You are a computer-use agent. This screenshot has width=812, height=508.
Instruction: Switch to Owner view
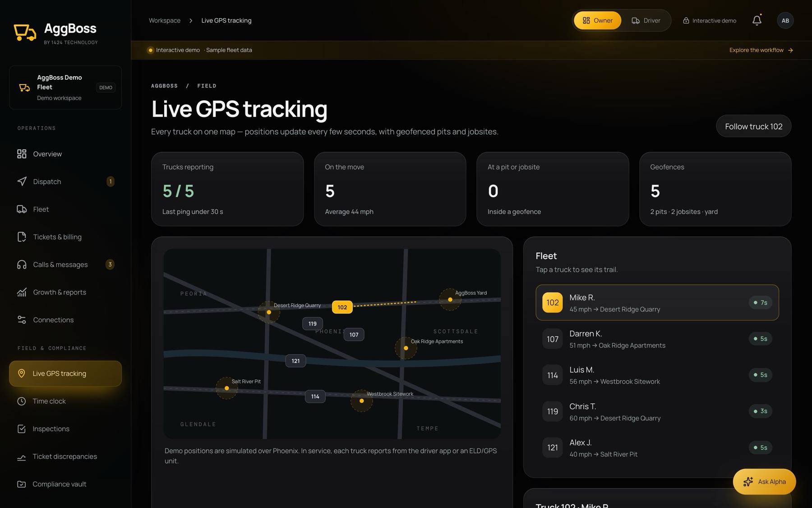pyautogui.click(x=597, y=20)
